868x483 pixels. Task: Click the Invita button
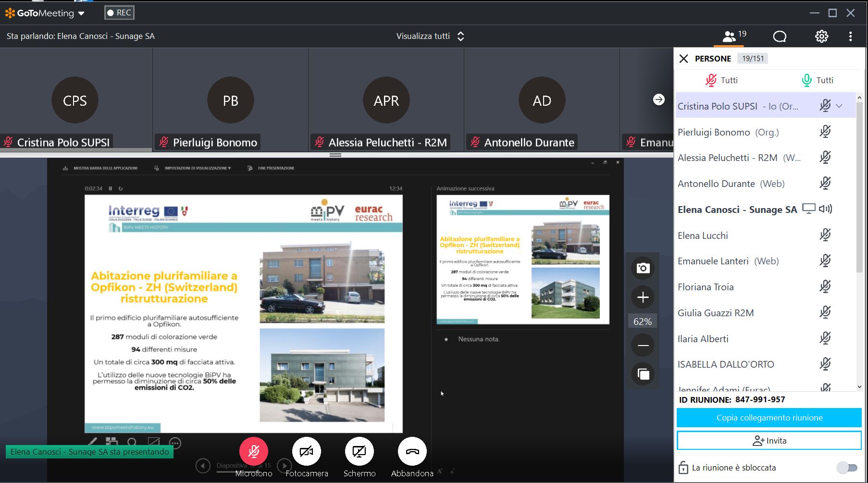(x=769, y=441)
